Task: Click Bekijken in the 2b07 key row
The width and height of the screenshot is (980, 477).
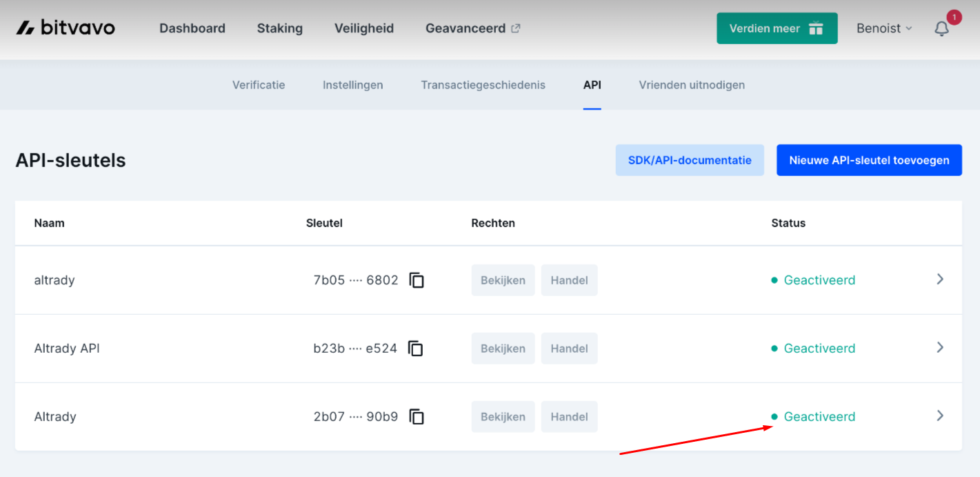Action: [x=503, y=417]
